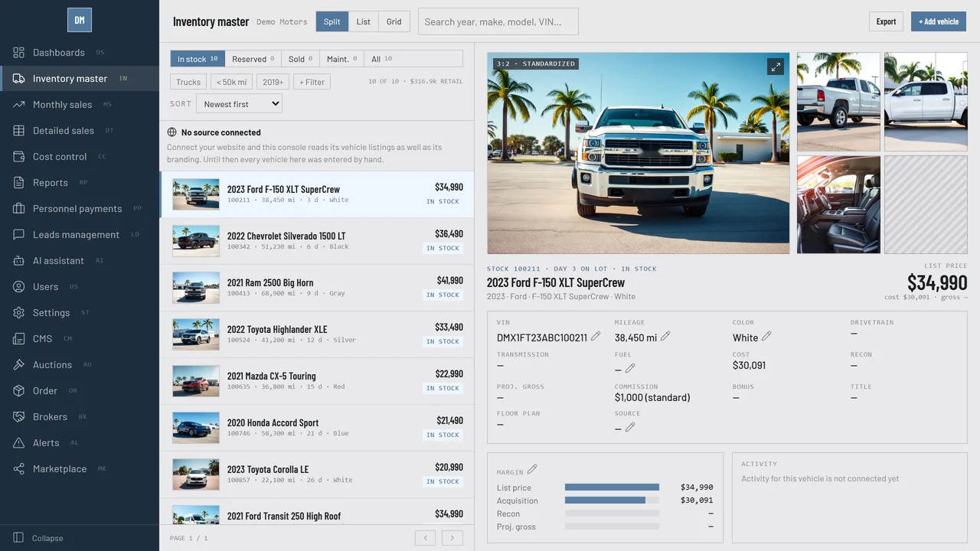Open the 2022 Toyota Highlander XLE listing

pos(317,334)
